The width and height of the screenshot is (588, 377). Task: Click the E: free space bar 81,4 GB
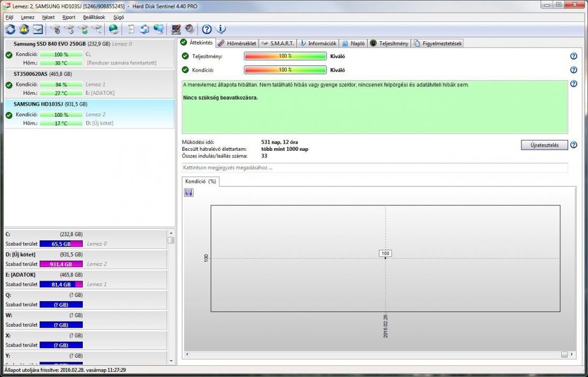61,284
